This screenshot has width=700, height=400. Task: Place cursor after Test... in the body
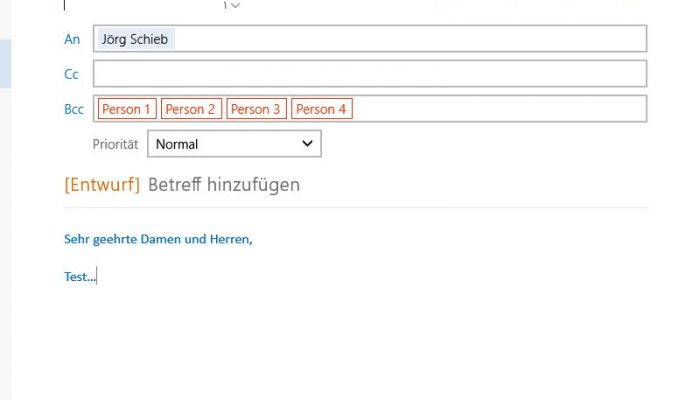pyautogui.click(x=97, y=277)
